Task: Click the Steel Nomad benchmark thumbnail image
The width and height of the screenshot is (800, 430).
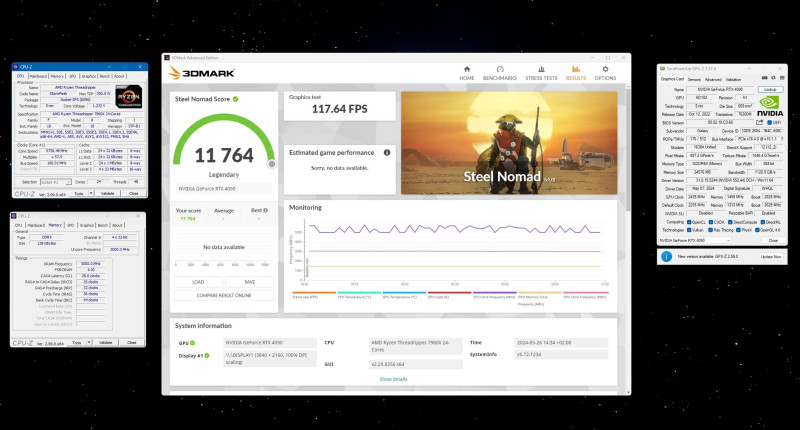Action: click(x=509, y=143)
